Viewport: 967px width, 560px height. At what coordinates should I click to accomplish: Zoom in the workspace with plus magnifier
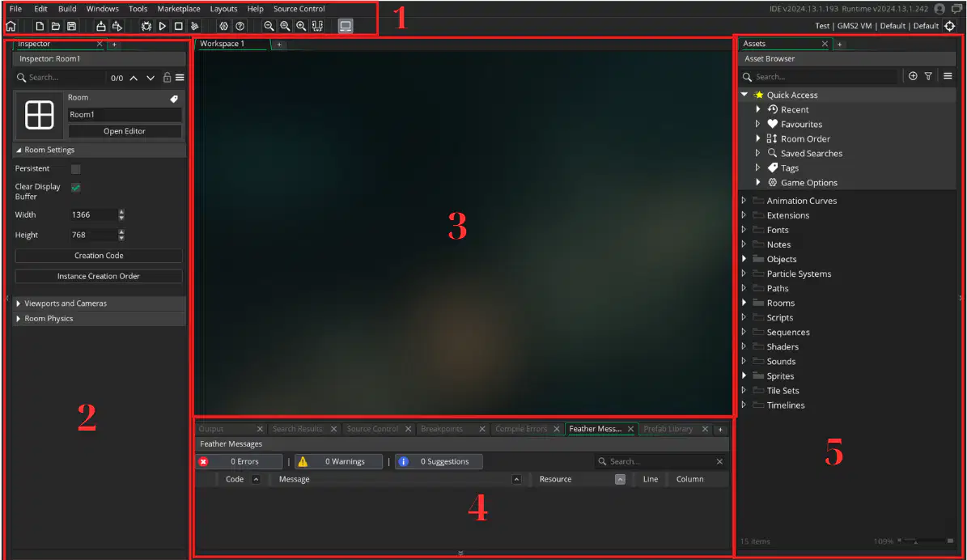[x=301, y=26]
